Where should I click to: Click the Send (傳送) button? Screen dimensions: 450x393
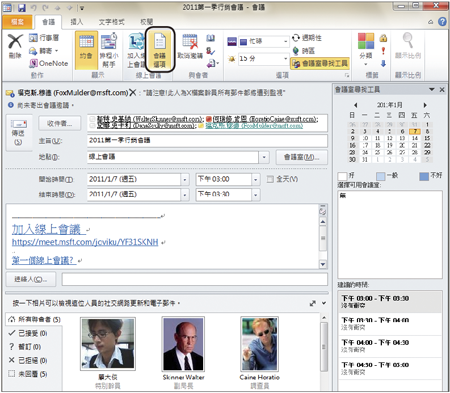[x=19, y=133]
